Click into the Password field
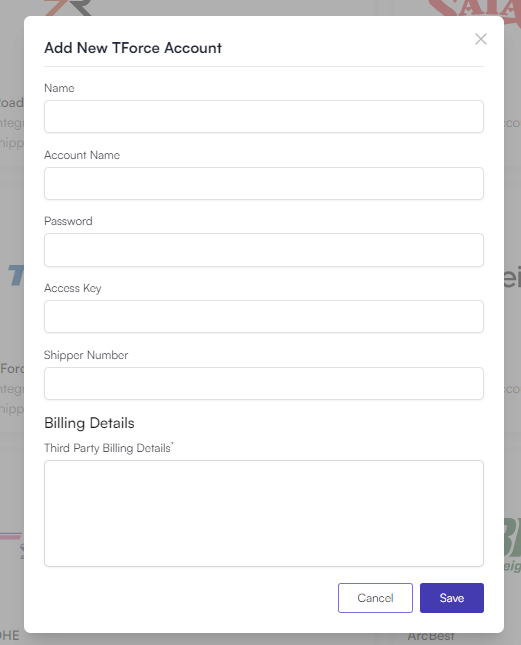521x645 pixels. pos(264,250)
